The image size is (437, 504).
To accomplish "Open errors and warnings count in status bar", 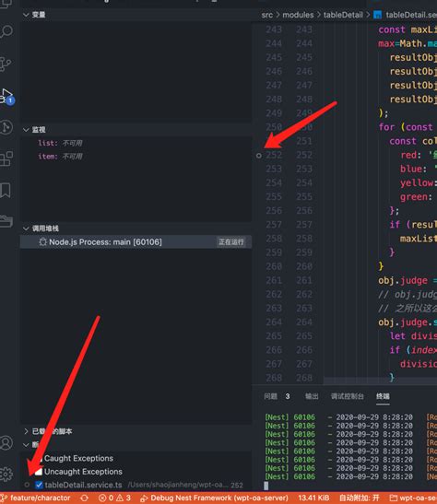I will 114,498.
